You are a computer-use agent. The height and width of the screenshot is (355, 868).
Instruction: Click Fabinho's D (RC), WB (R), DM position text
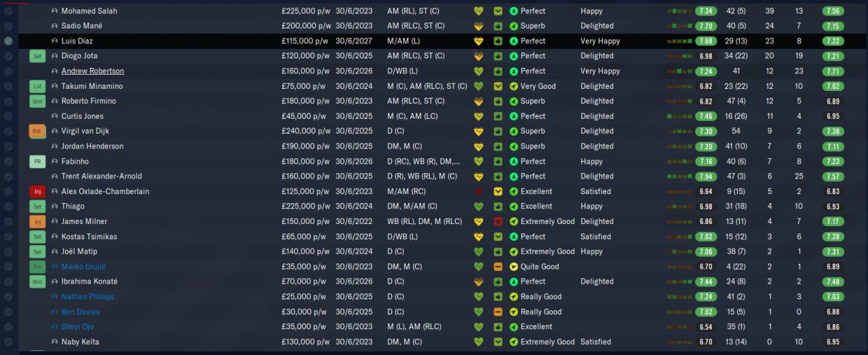pos(424,162)
